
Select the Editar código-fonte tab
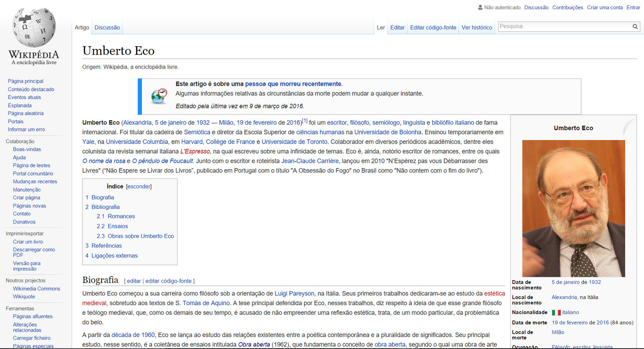[433, 28]
